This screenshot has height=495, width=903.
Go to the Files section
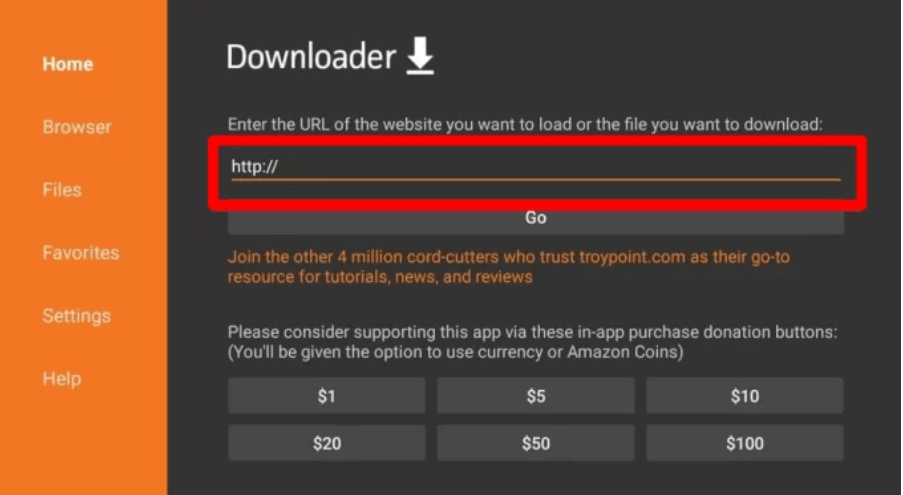pyautogui.click(x=62, y=189)
